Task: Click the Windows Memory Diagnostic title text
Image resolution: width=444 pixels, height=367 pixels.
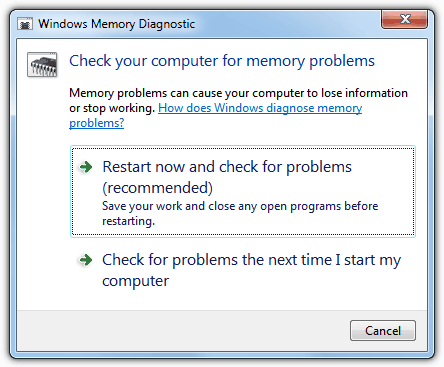Action: pos(116,24)
